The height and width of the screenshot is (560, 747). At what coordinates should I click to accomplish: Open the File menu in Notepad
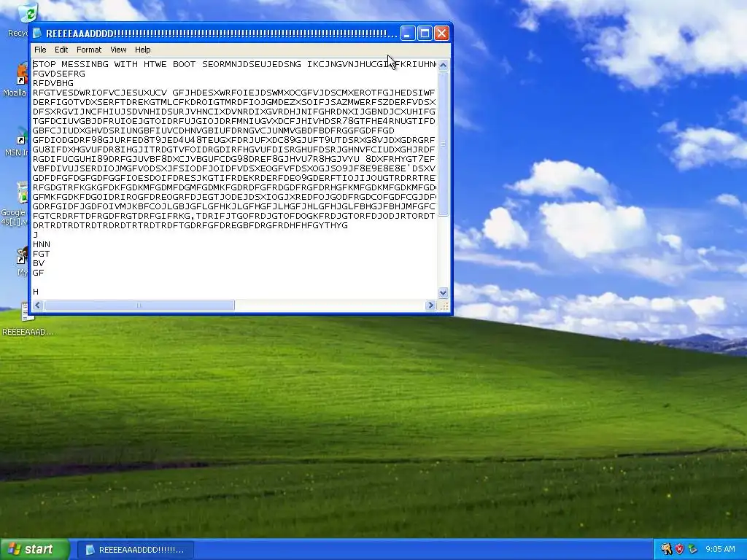coord(40,50)
